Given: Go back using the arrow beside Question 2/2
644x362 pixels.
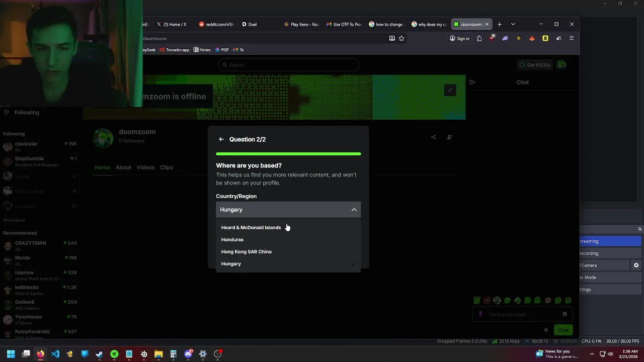Looking at the screenshot, I should click(x=221, y=139).
